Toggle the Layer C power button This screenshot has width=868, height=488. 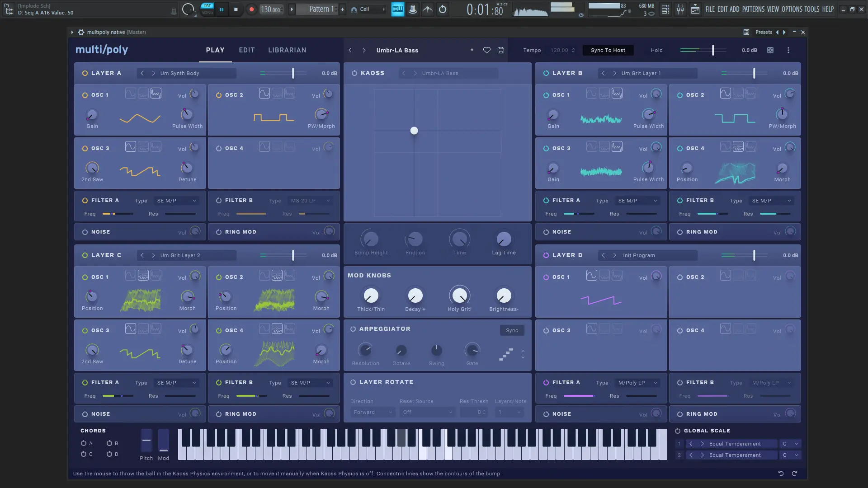pyautogui.click(x=85, y=255)
